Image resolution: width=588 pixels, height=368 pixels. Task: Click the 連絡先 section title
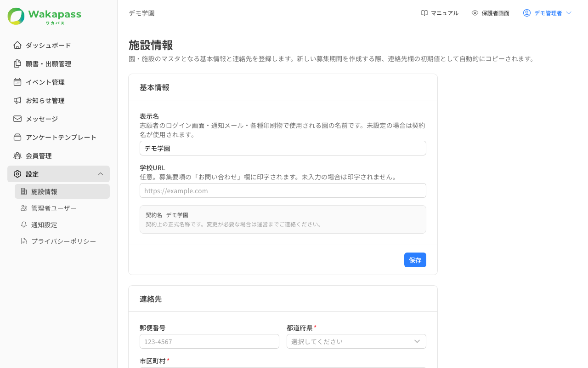(151, 299)
